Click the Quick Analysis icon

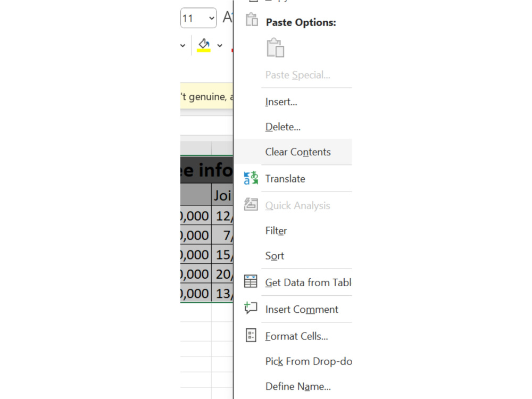pos(251,205)
